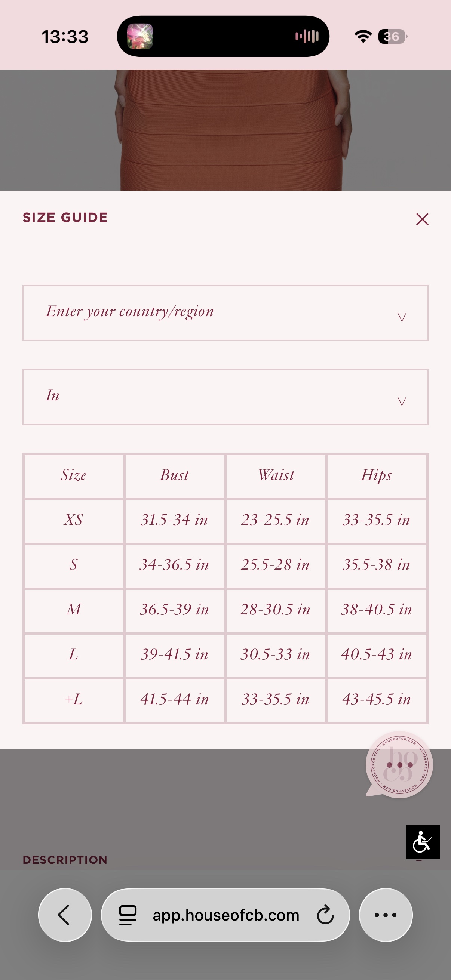Tap the app.houseofcb.com address field
451x980 pixels.
pyautogui.click(x=226, y=915)
